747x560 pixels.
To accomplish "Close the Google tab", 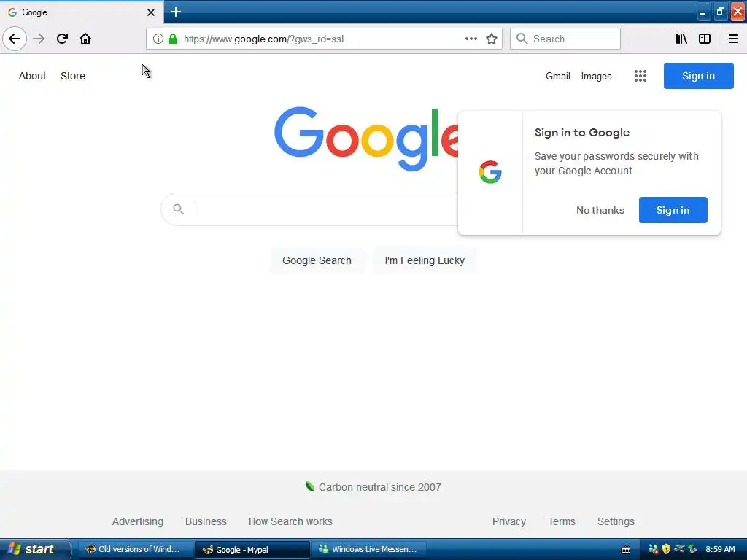I will 150,12.
